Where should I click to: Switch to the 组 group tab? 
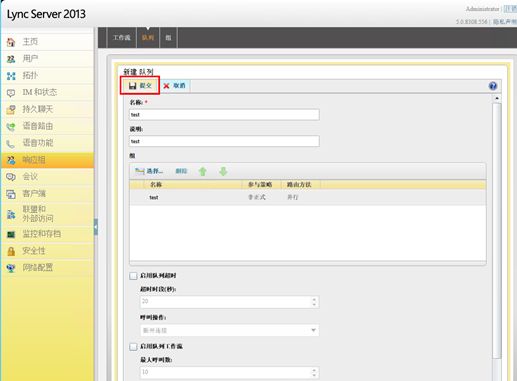click(x=168, y=38)
